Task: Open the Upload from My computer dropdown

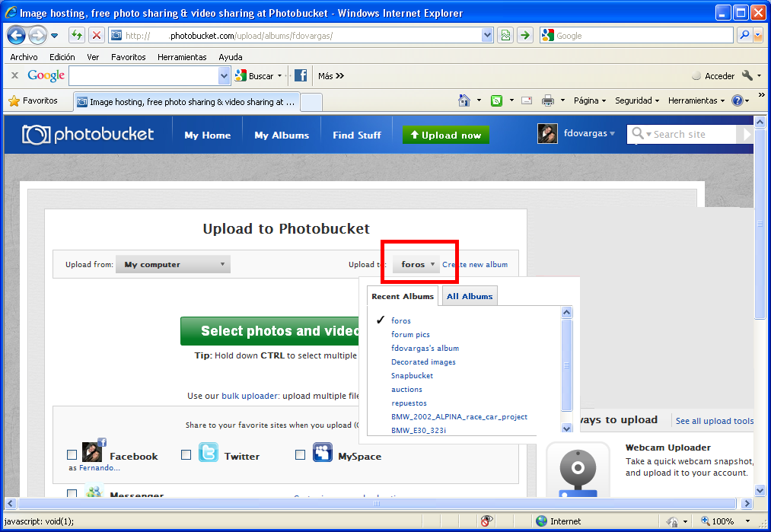Action: pyautogui.click(x=173, y=265)
